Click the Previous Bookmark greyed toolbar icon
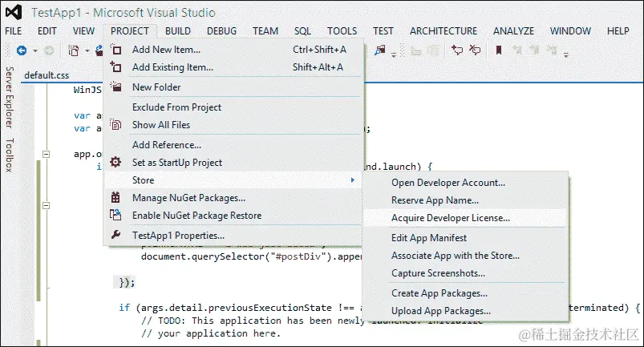 pyautogui.click(x=516, y=50)
